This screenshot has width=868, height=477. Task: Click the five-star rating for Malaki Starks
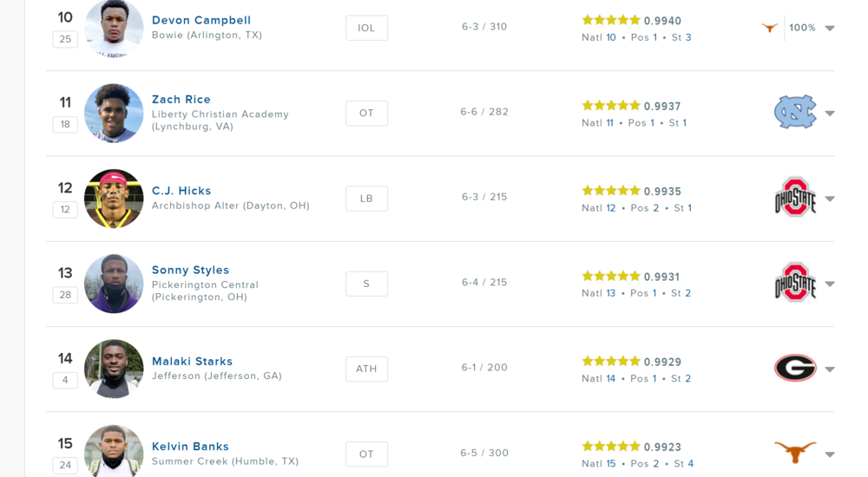611,361
